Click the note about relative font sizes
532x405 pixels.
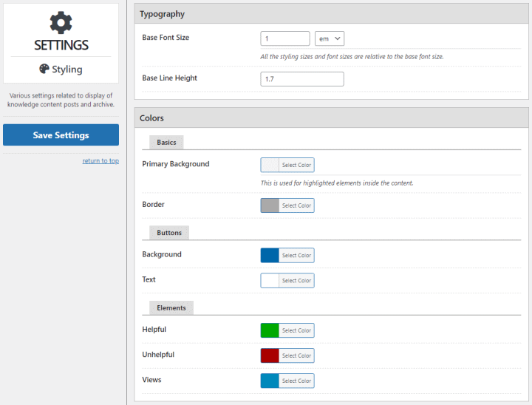click(x=352, y=57)
